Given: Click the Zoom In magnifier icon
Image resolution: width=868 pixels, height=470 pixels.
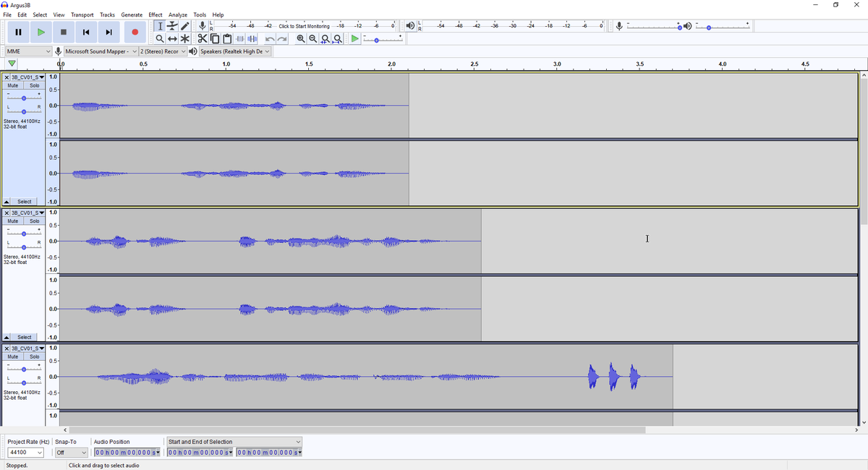Looking at the screenshot, I should tap(301, 38).
